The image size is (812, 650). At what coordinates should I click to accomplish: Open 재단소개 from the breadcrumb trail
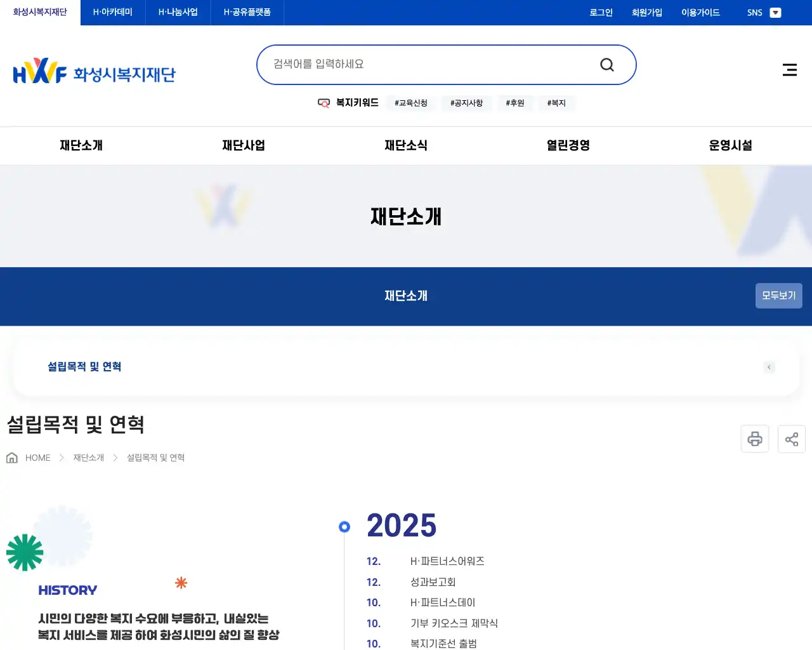click(x=88, y=457)
